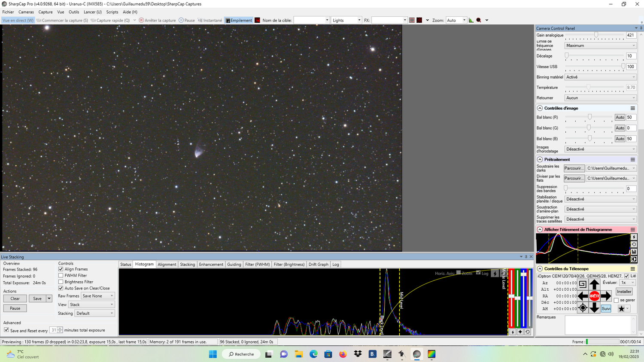The height and width of the screenshot is (362, 644).
Task: Click the Live Stacking histogram auto-stretch lightning icon
Action: (495, 273)
